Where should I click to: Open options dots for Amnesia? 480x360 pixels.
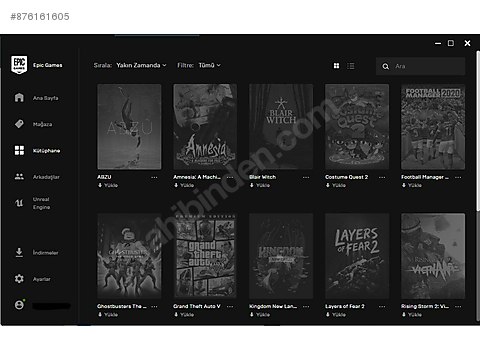coord(230,177)
